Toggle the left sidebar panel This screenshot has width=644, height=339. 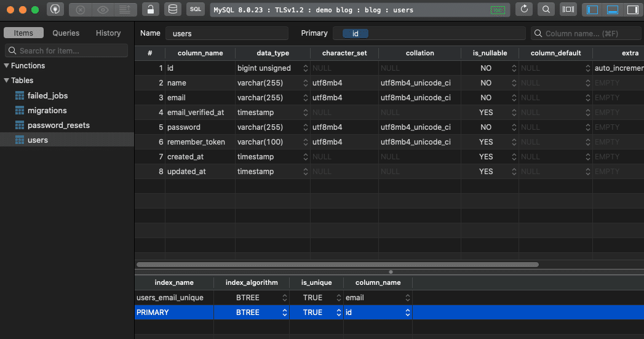[592, 9]
